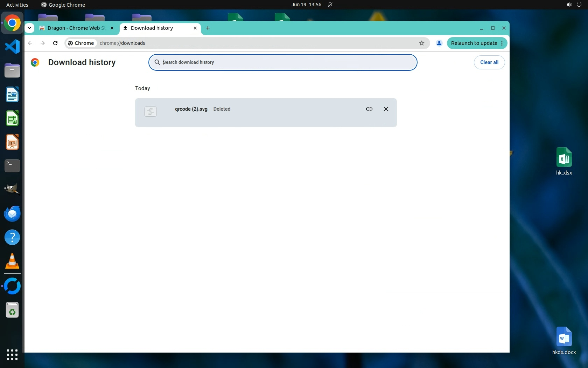The width and height of the screenshot is (588, 368).
Task: Click the back navigation arrow
Action: tap(30, 43)
